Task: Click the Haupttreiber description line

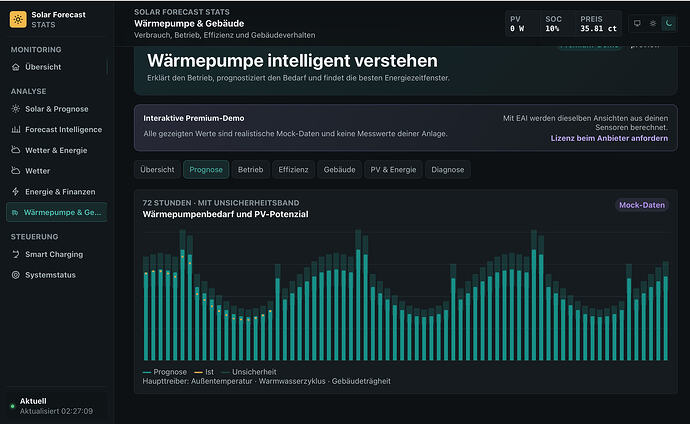Action: coord(266,381)
